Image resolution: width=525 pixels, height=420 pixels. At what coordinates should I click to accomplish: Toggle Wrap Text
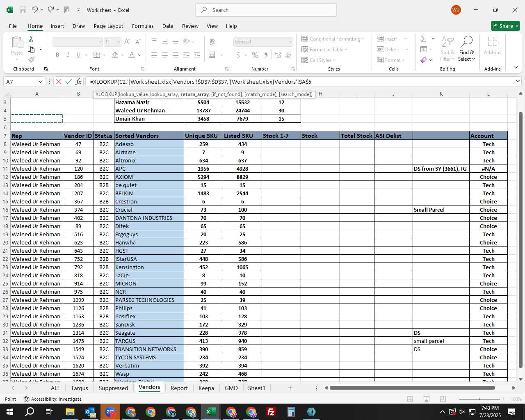pyautogui.click(x=212, y=42)
